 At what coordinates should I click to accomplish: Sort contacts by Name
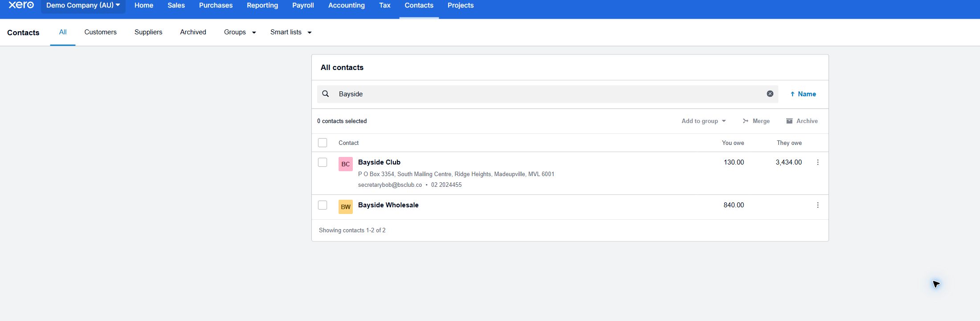[x=803, y=94]
